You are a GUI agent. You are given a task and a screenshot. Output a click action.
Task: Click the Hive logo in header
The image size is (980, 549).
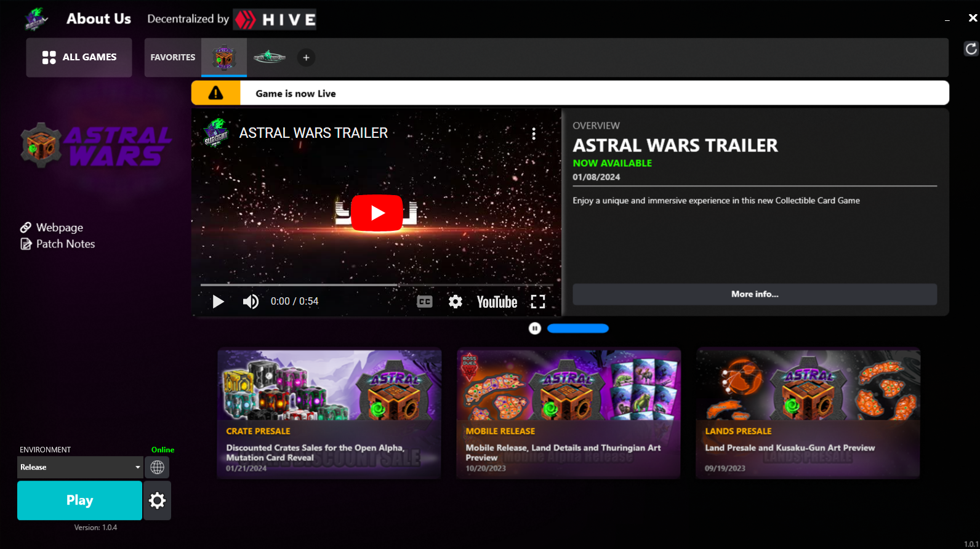click(275, 20)
